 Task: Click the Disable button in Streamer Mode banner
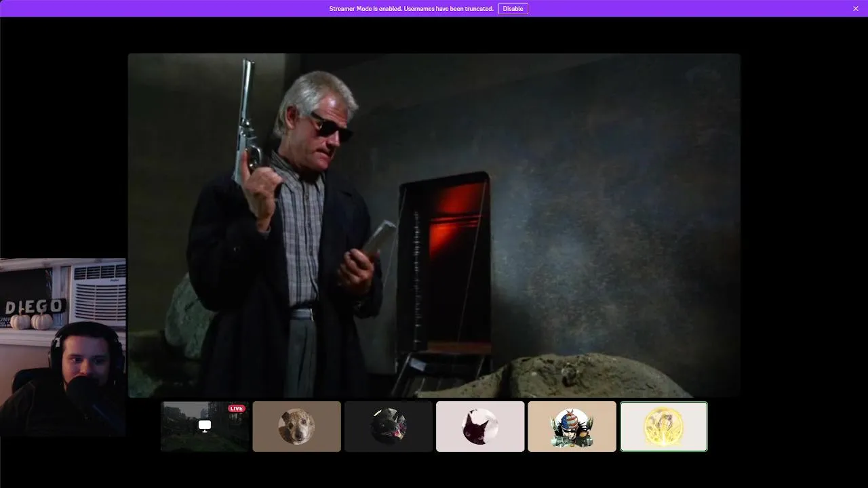point(513,9)
